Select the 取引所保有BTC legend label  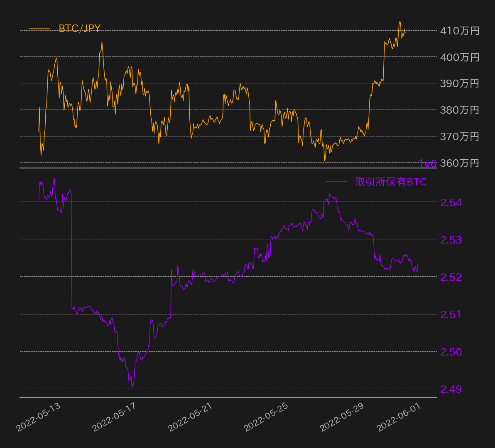click(x=391, y=182)
